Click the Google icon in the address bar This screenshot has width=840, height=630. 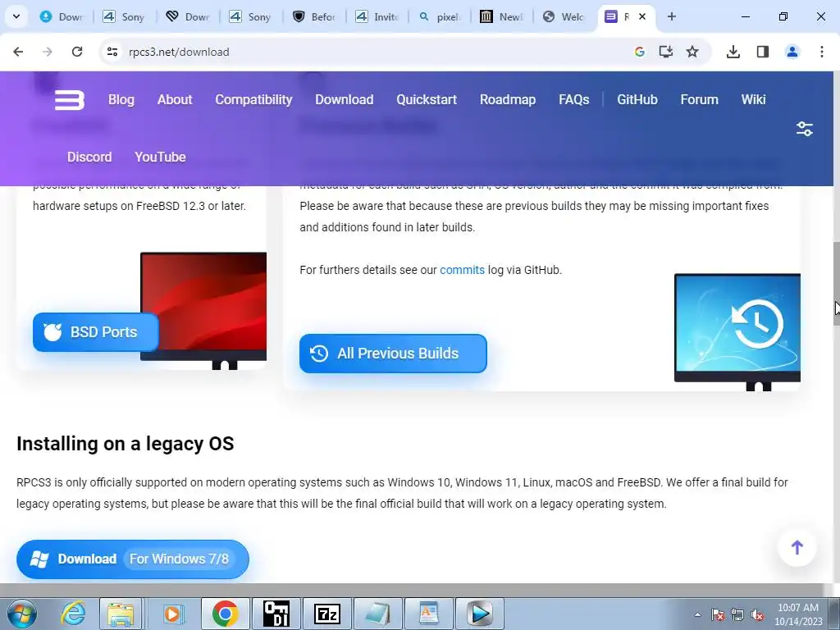(639, 52)
